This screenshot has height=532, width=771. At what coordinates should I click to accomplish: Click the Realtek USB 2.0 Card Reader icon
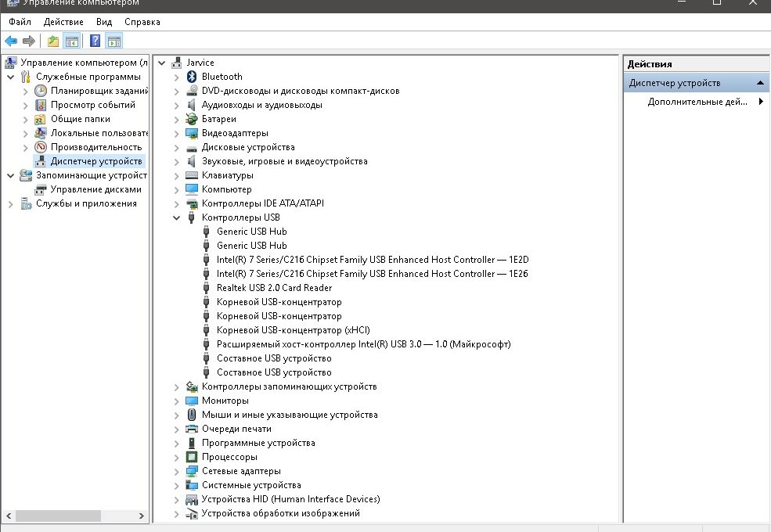[x=207, y=288]
